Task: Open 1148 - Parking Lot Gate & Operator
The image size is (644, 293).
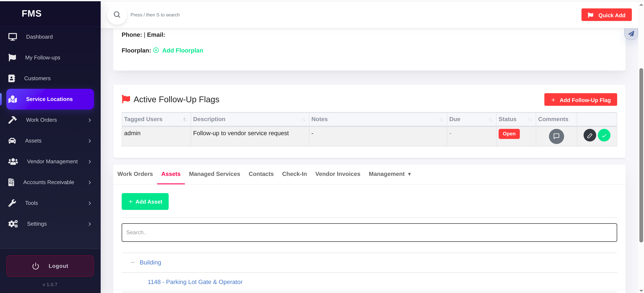Action: (x=195, y=282)
